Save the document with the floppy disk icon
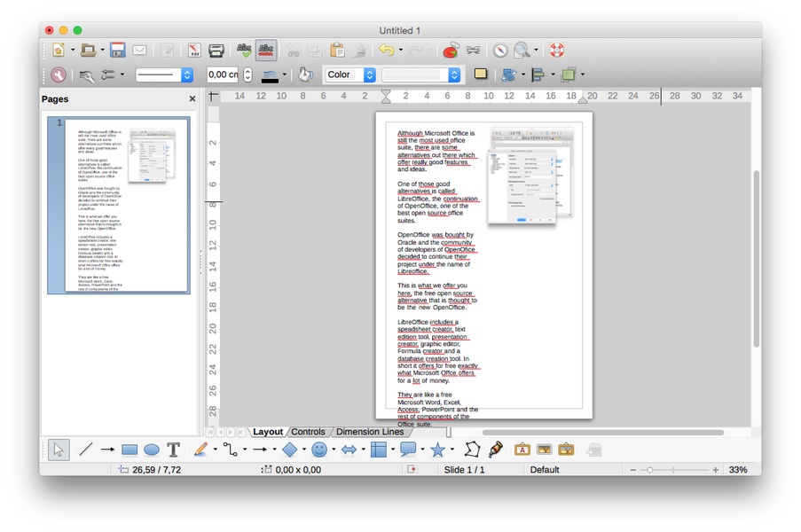Screen dimensions: 801x532 coord(117,50)
